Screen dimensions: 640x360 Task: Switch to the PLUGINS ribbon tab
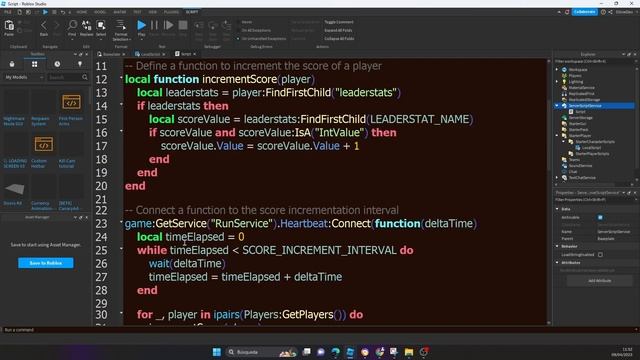click(x=171, y=12)
